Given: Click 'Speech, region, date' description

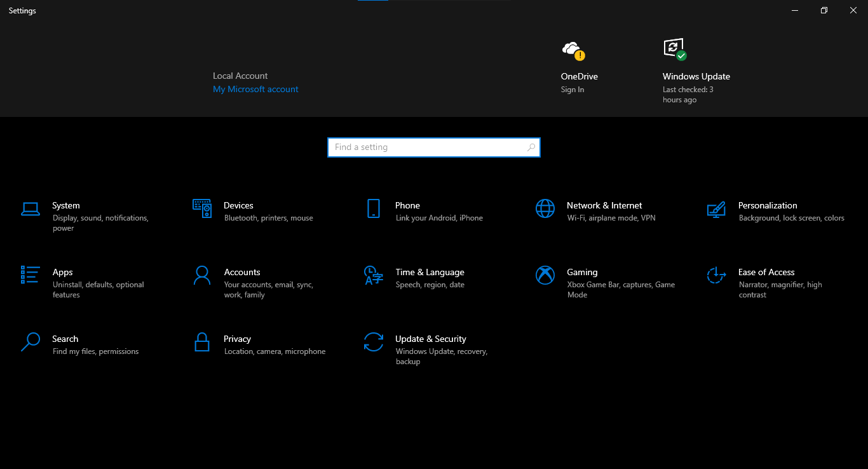Looking at the screenshot, I should click(x=430, y=285).
